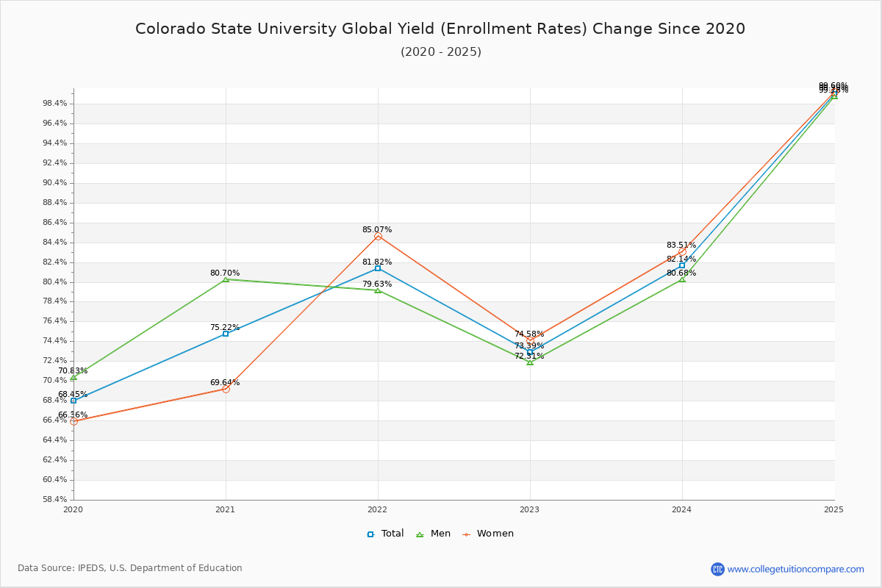This screenshot has height=588, width=882.
Task: Click the 2022 x-axis label
Action: (x=378, y=509)
